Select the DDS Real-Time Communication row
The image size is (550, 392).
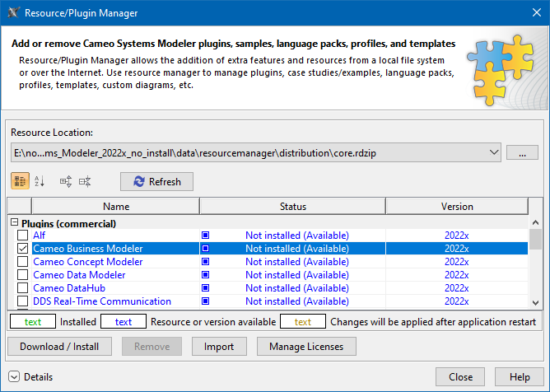click(x=102, y=301)
